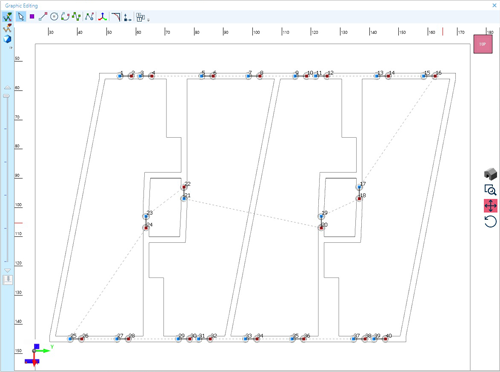Viewport: 500px width, 372px height.
Task: Expand the toolbar overflow arrow
Action: tap(148, 20)
